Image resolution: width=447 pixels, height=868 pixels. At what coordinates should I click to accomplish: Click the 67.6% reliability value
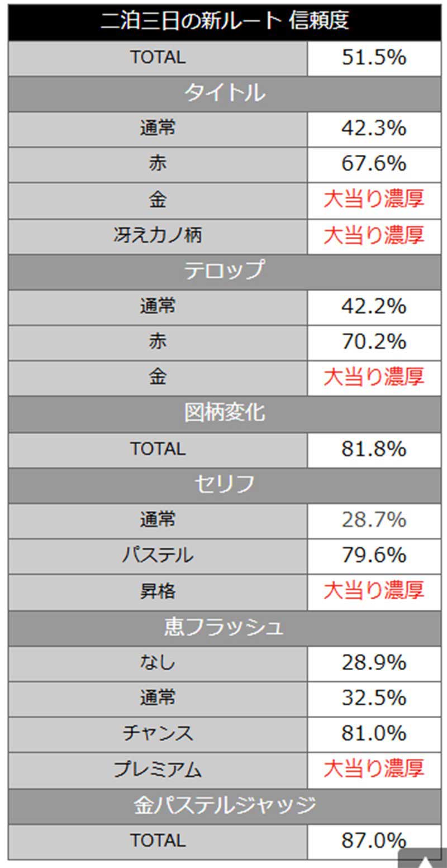374,164
